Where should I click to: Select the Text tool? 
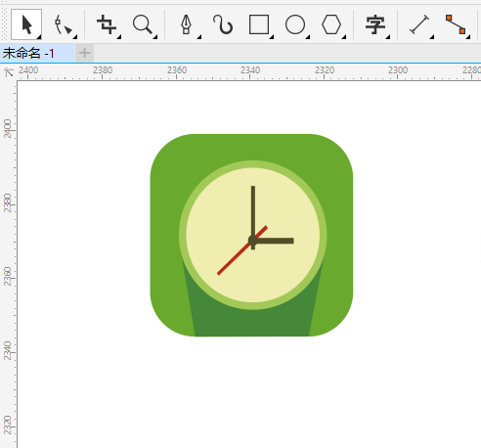[375, 24]
